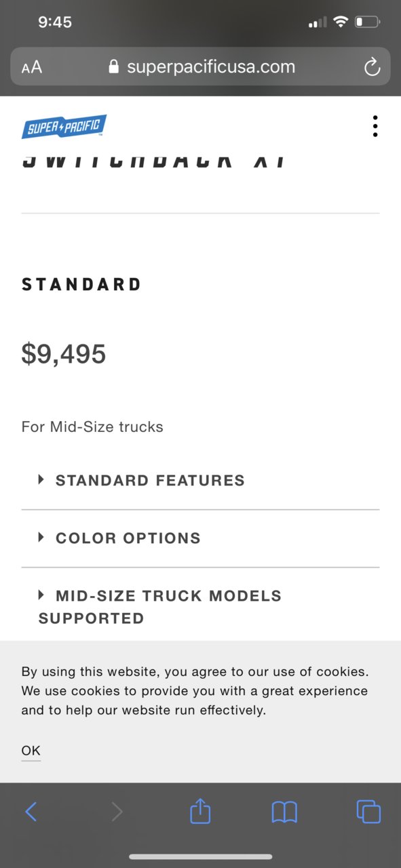Screen dimensions: 401x868
Task: Tap the Super Pacific logo
Action: tap(64, 126)
